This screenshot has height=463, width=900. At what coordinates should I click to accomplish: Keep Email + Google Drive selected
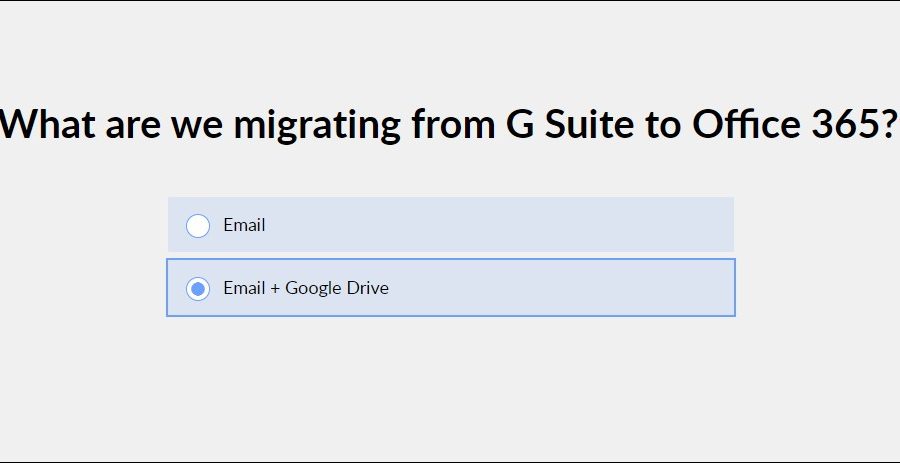click(198, 289)
